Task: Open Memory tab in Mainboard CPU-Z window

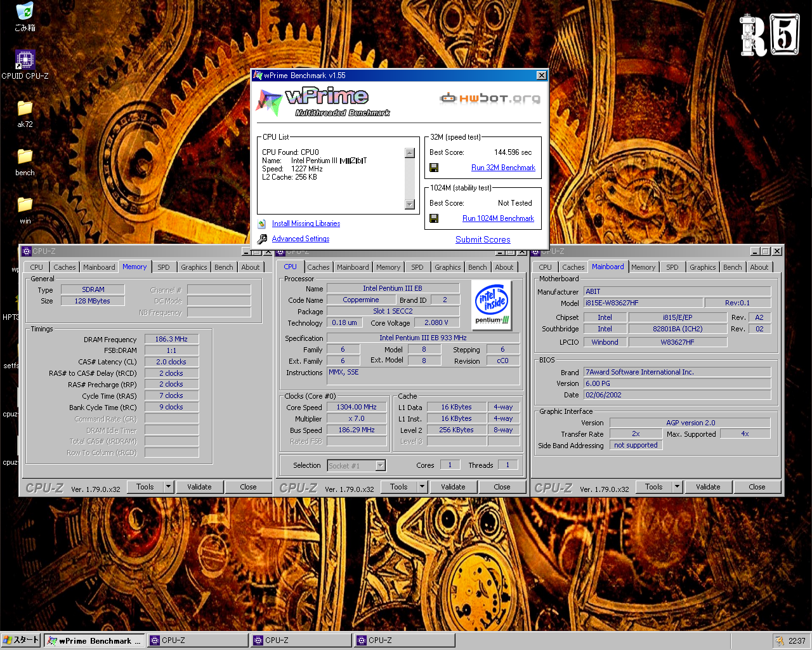Action: click(x=643, y=267)
